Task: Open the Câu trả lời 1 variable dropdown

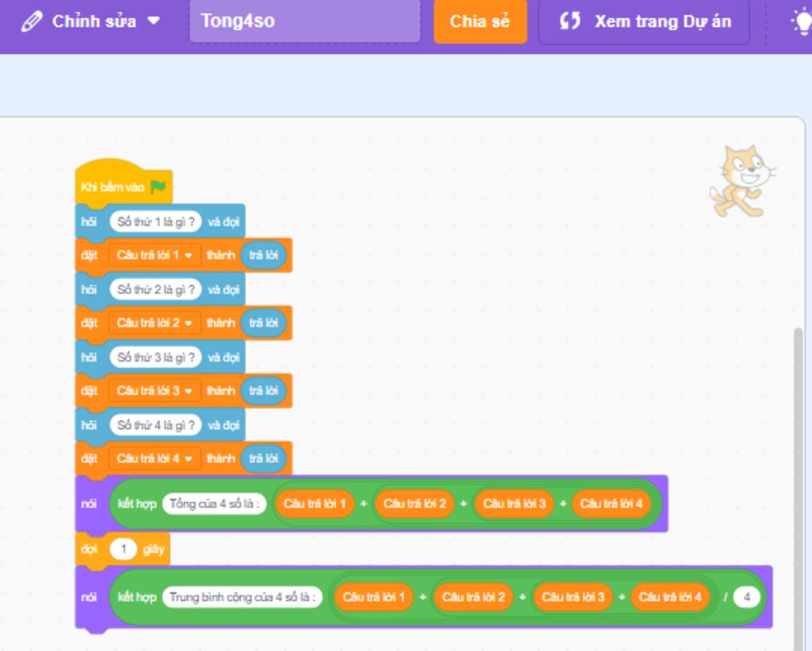Action: tap(155, 255)
